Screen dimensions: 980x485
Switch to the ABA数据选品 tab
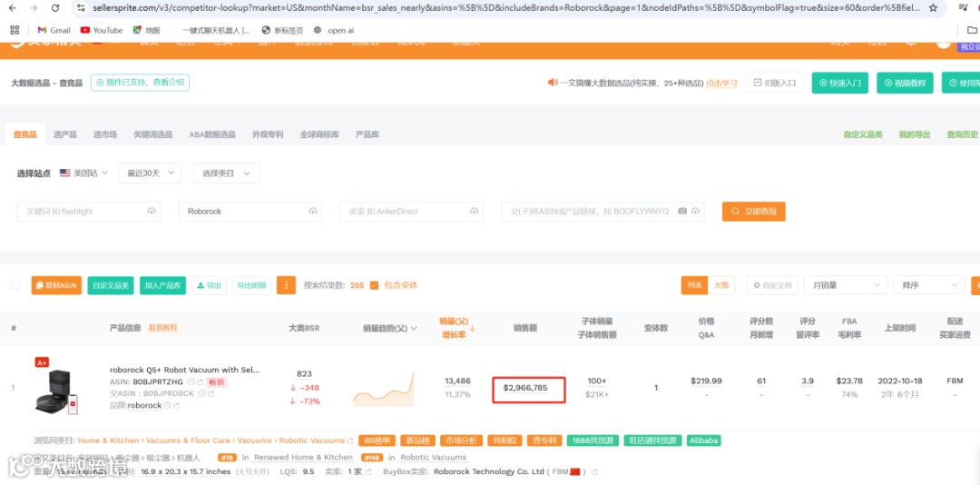coord(212,134)
